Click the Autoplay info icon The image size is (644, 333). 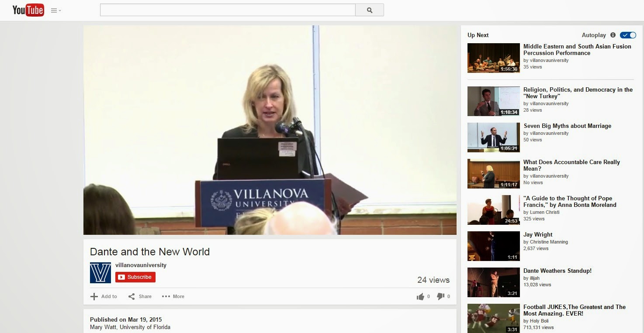pyautogui.click(x=613, y=35)
